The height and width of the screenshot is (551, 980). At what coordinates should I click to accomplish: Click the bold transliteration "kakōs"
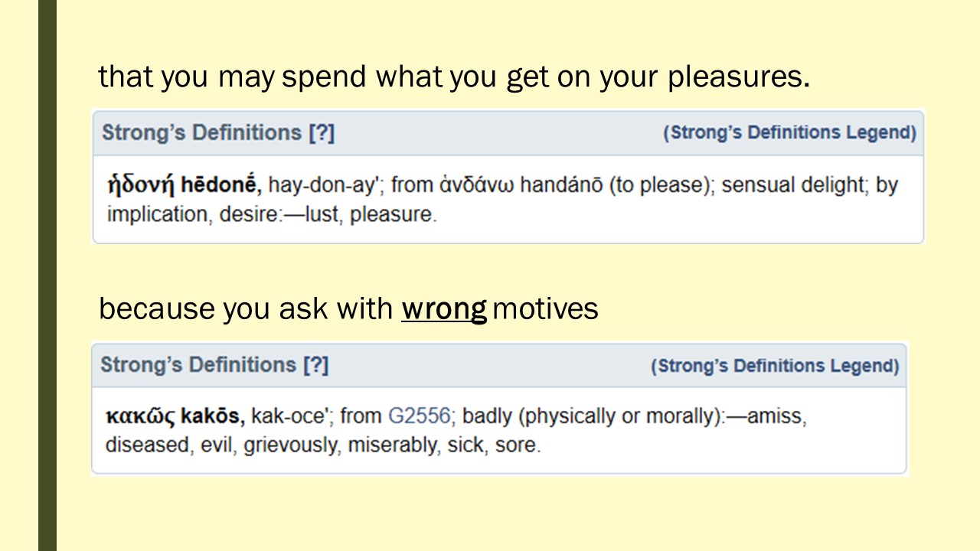(213, 417)
